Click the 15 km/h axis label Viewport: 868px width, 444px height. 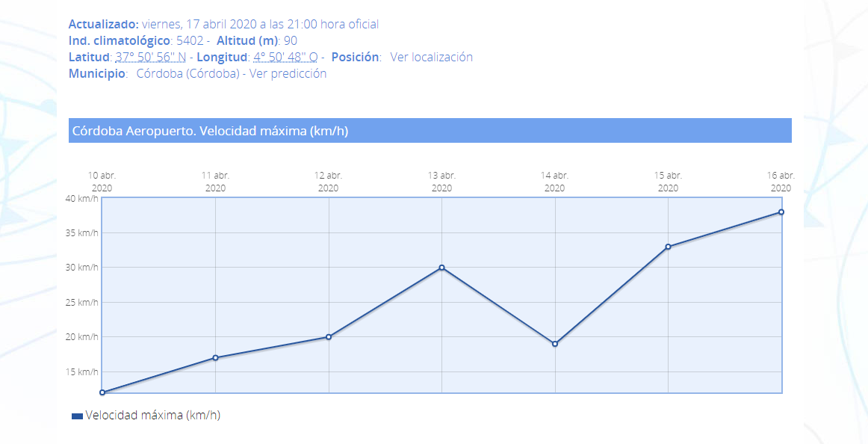point(82,371)
